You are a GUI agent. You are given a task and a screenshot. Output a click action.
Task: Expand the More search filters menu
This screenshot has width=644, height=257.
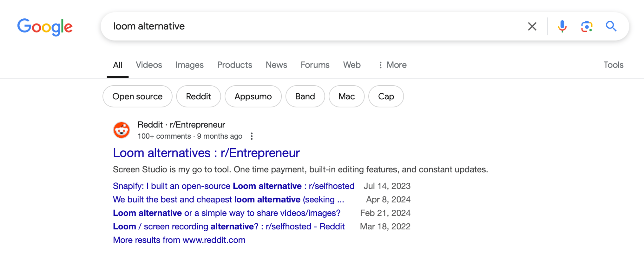(392, 65)
